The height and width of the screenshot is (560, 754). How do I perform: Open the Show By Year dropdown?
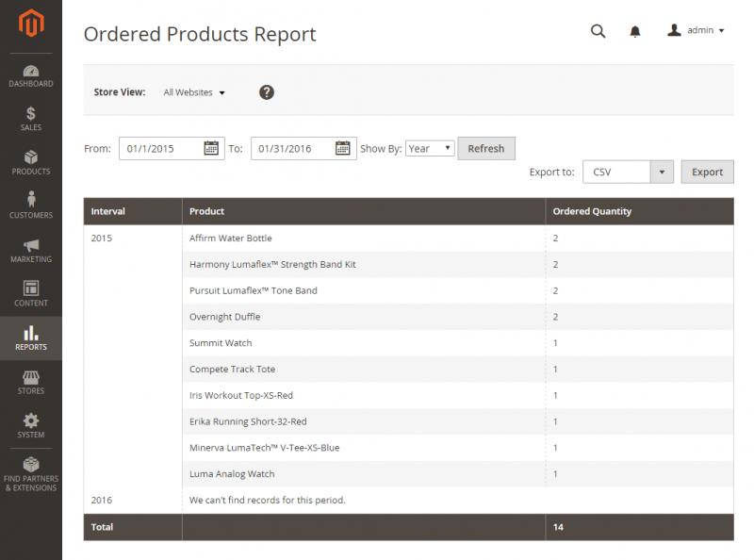point(430,148)
